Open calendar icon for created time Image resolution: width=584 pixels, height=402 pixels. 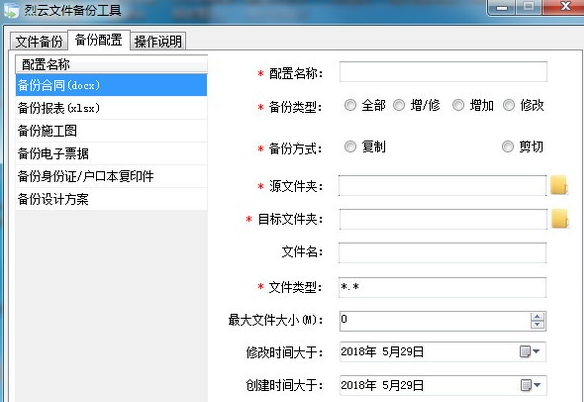coord(529,385)
